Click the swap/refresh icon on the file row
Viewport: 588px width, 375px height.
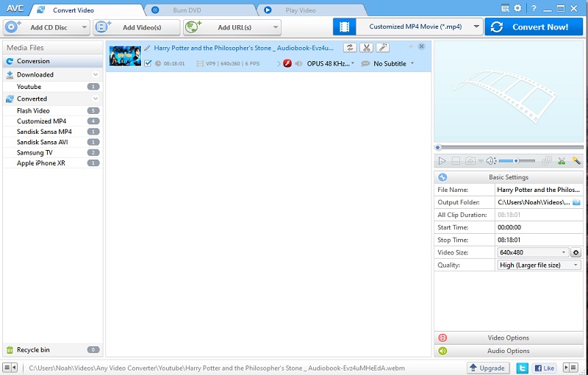point(350,48)
